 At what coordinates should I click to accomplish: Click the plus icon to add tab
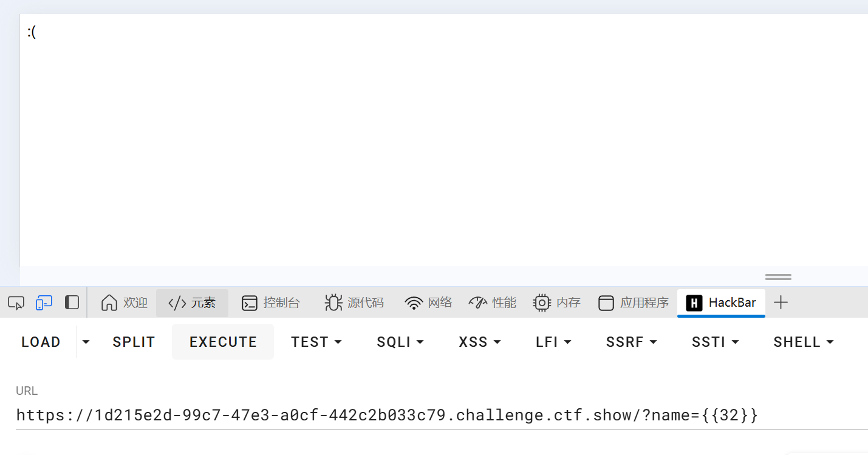(x=781, y=303)
